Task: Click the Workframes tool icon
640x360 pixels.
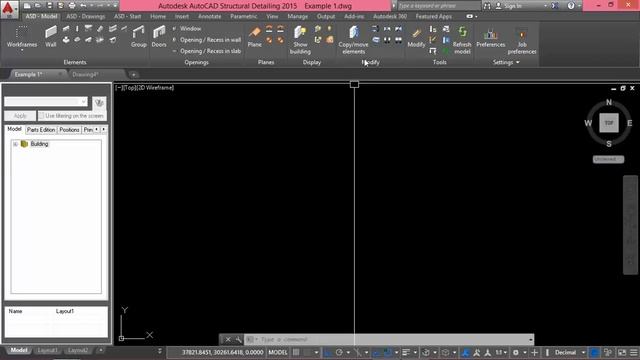Action: [x=22, y=33]
